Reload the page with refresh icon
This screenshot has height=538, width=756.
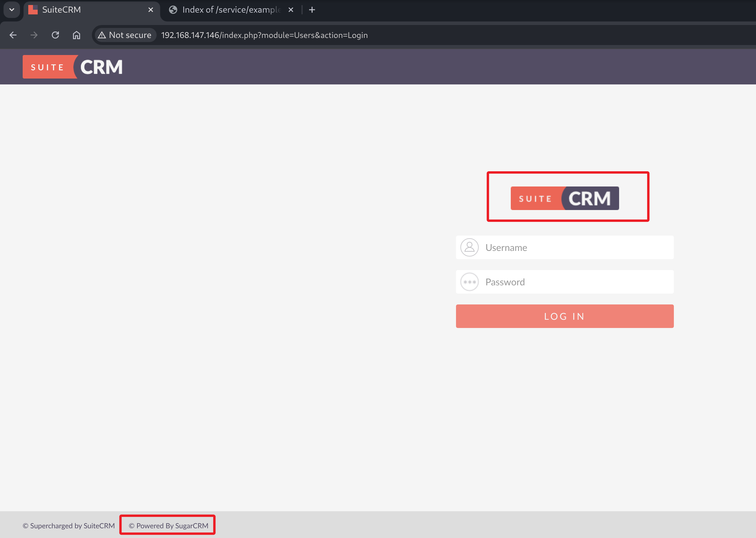[x=55, y=35]
